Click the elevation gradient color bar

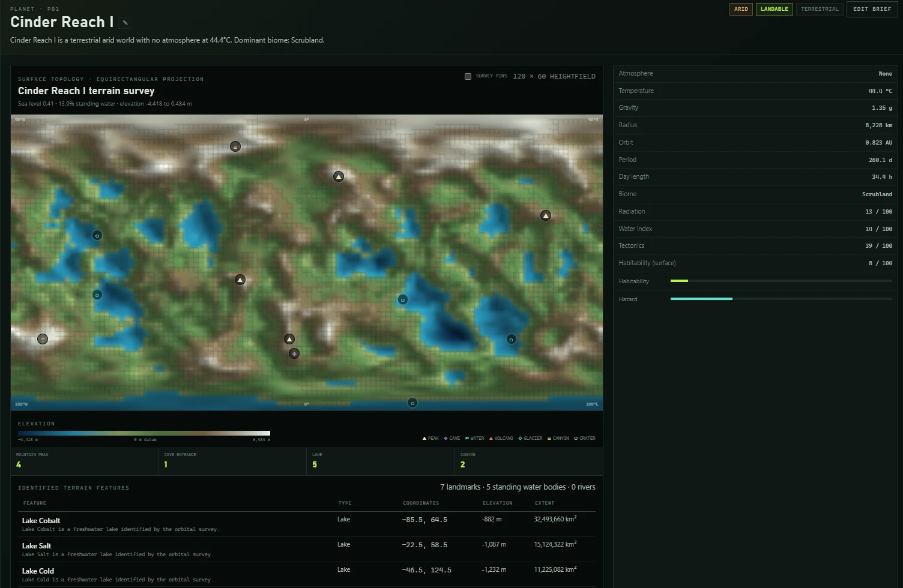point(144,433)
